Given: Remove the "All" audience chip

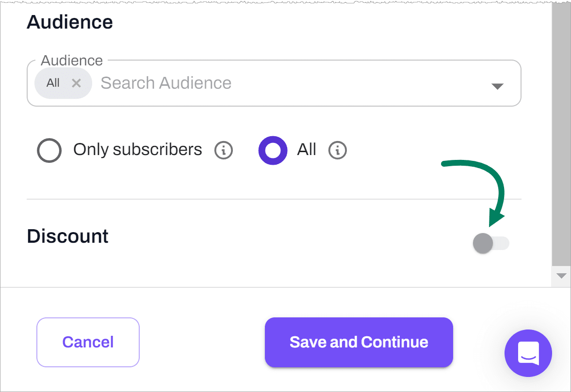Looking at the screenshot, I should coord(76,83).
